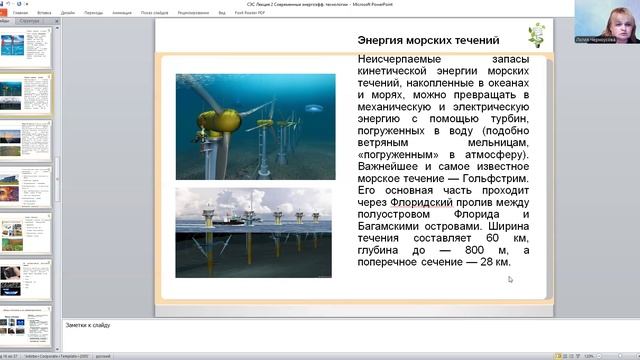Click the русский language indicator in status bar
This screenshot has width=640, height=360.
pyautogui.click(x=103, y=356)
